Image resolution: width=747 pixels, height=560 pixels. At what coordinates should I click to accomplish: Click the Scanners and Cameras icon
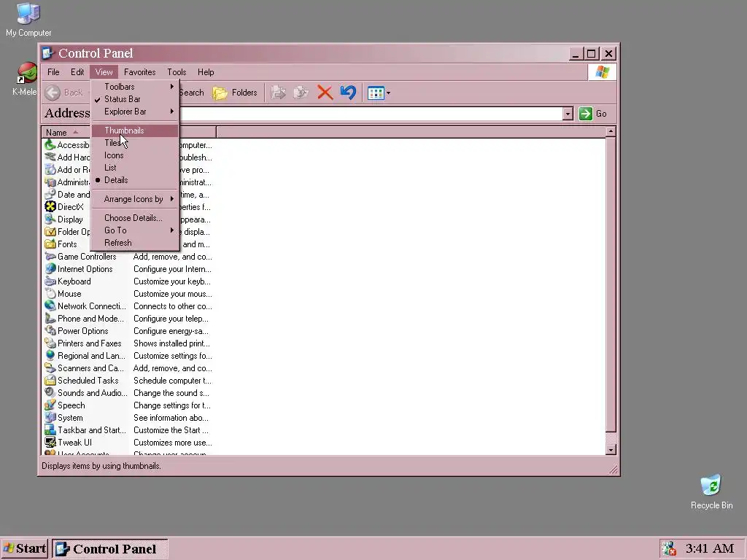(50, 368)
